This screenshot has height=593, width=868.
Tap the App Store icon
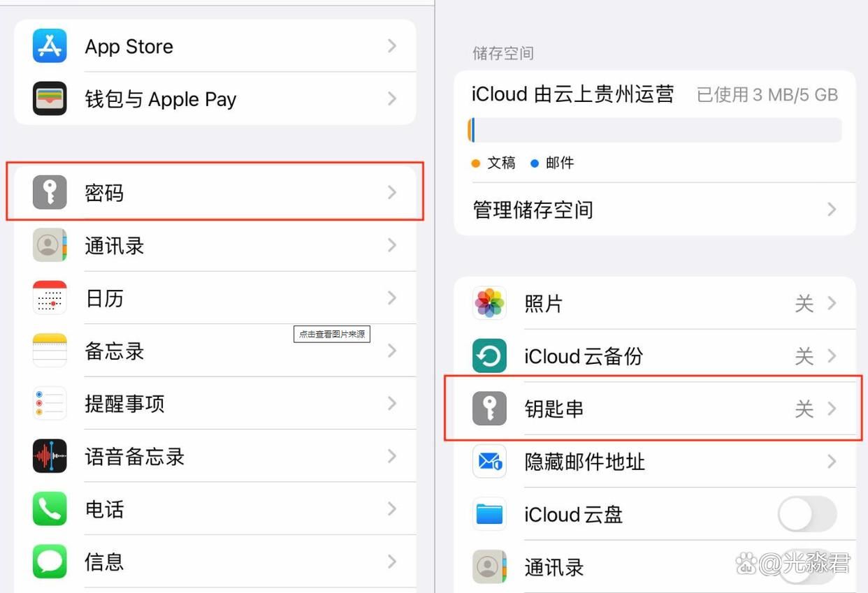[x=50, y=46]
